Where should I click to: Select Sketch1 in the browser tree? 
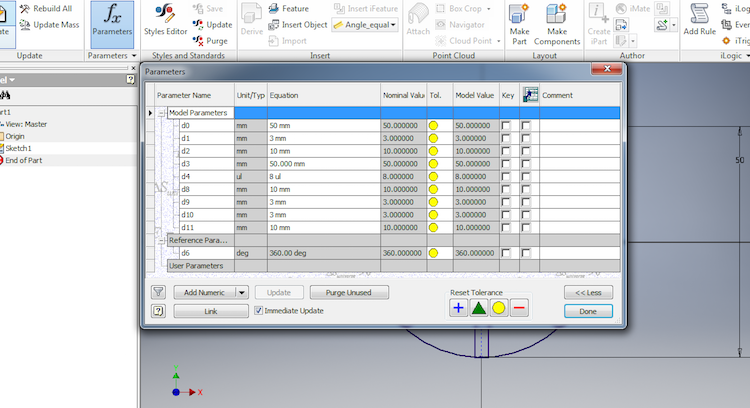[18, 148]
